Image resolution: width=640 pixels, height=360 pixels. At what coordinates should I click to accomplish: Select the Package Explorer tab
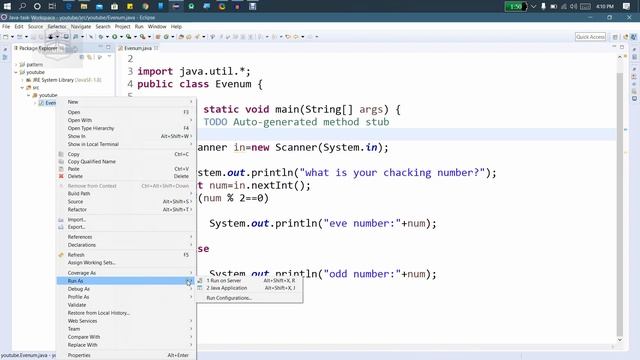[38, 48]
